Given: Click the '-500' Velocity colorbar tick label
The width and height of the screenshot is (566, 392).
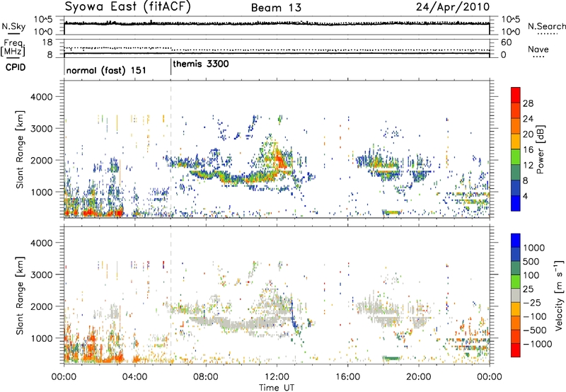Looking at the screenshot, I should pos(534,330).
